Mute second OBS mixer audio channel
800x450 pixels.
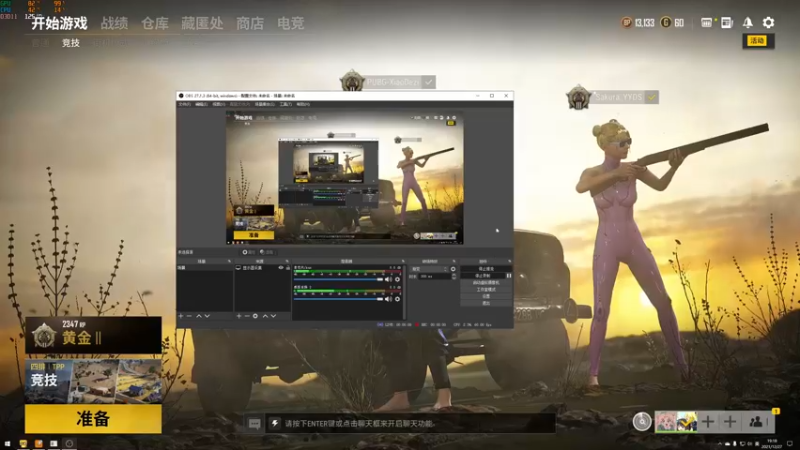388,299
